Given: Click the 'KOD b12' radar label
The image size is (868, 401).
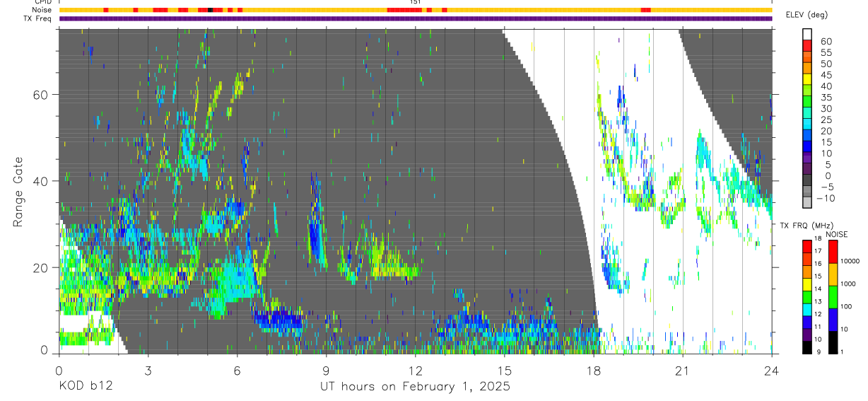Looking at the screenshot, I should point(85,387).
